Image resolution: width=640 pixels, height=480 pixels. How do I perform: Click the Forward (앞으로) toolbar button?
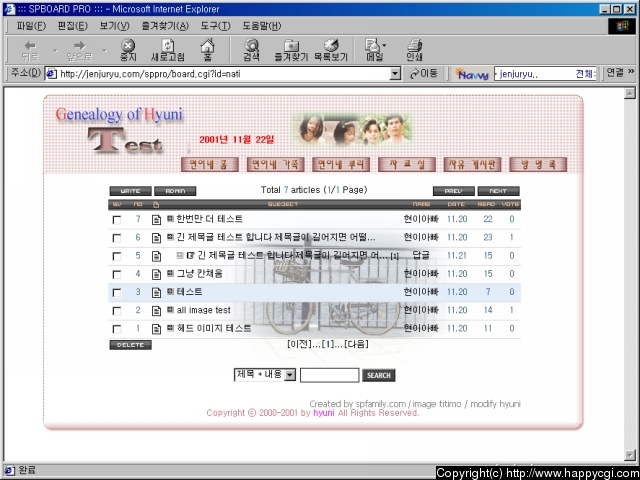coord(79,50)
